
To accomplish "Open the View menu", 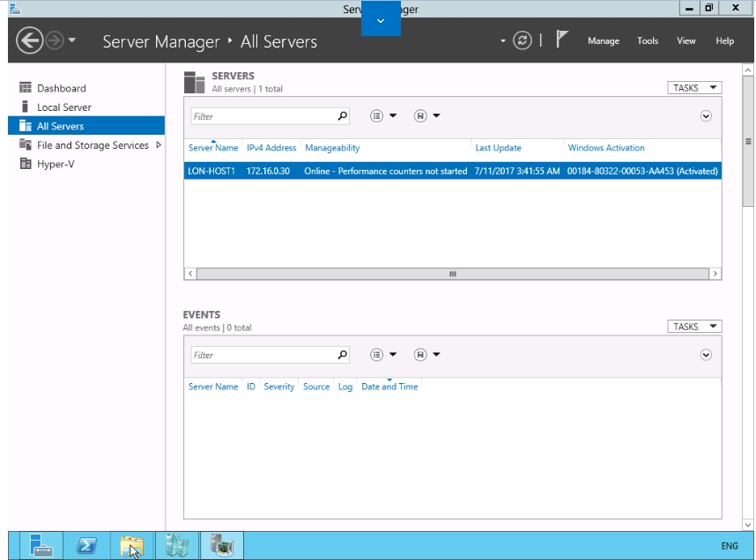I will coord(686,41).
